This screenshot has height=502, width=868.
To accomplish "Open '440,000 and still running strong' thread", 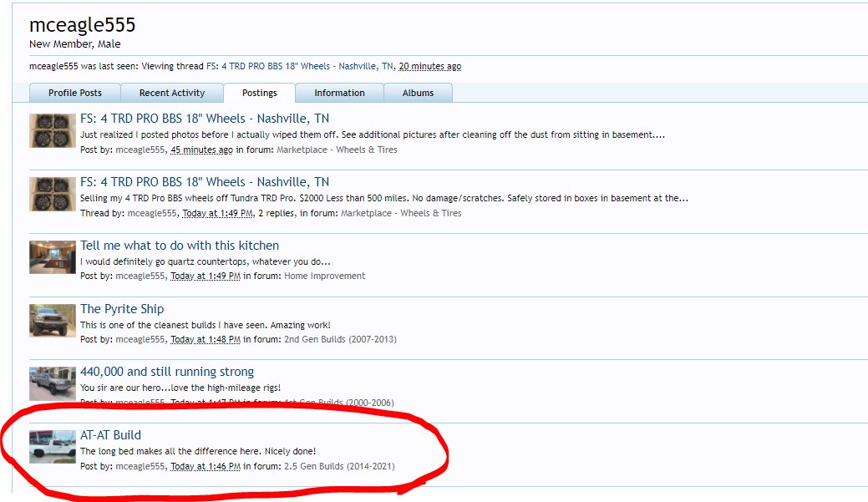I will click(167, 372).
